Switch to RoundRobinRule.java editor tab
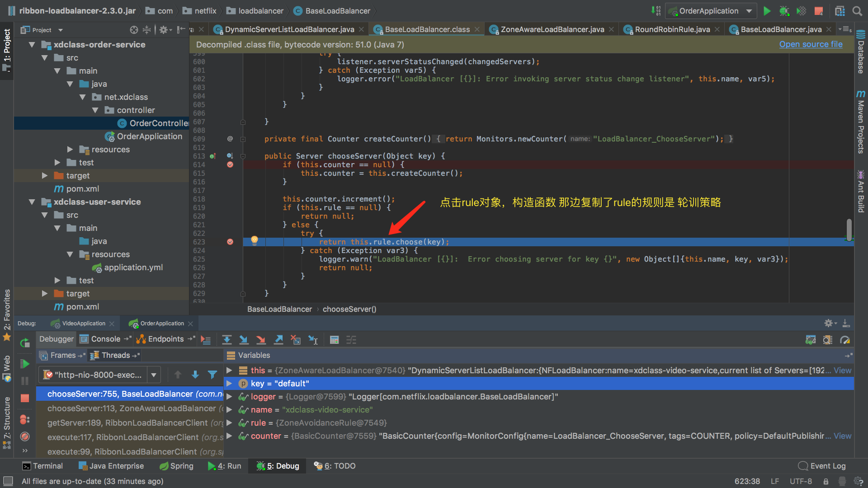 point(672,29)
